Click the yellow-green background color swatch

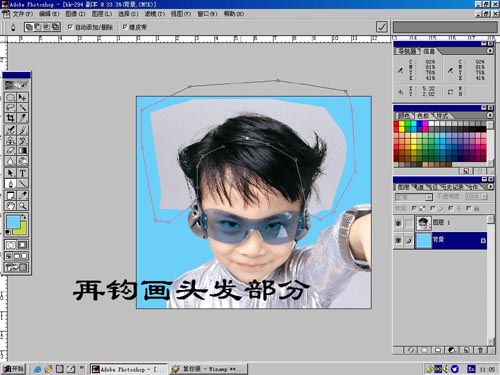21,228
